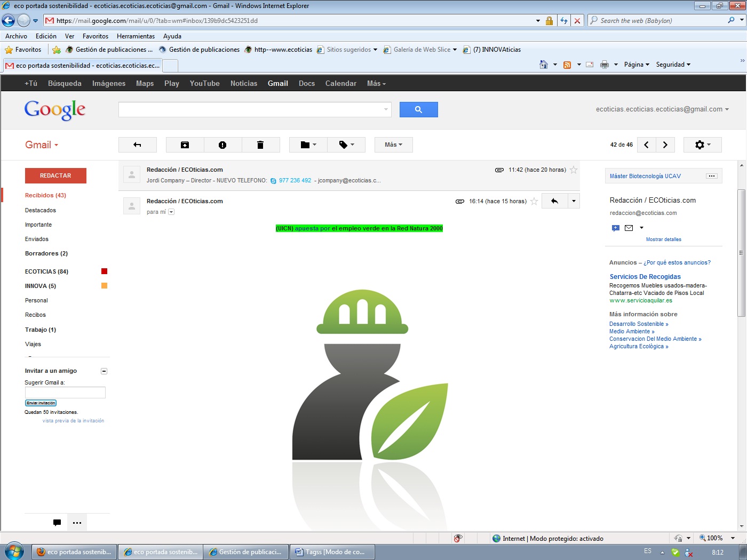Click the Sugerir Gmail a input field
The image size is (747, 560).
click(65, 393)
